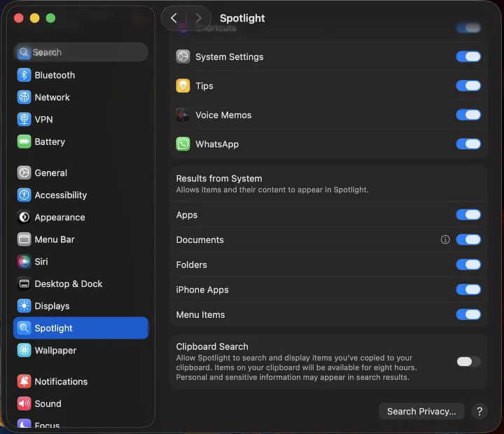Click the sidebar Search field
This screenshot has width=504, height=434.
(x=80, y=52)
